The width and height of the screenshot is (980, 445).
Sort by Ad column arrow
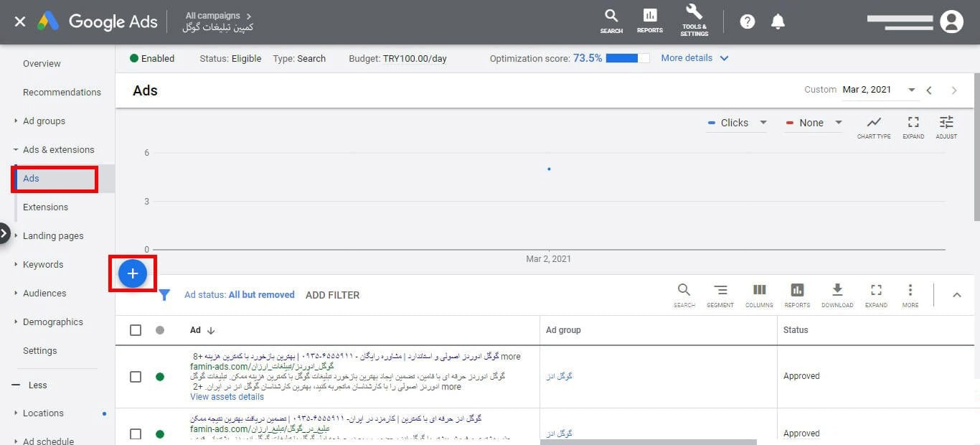tap(211, 331)
